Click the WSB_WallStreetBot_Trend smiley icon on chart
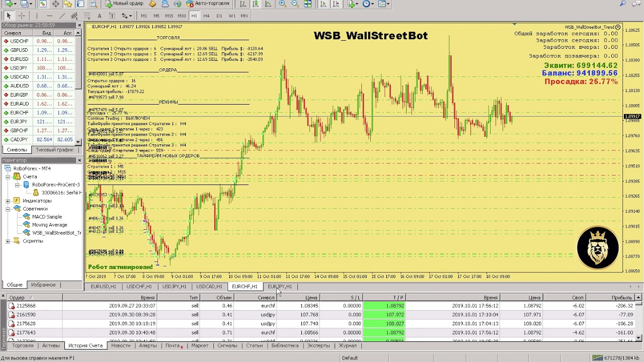The height and width of the screenshot is (362, 644). coord(618,27)
